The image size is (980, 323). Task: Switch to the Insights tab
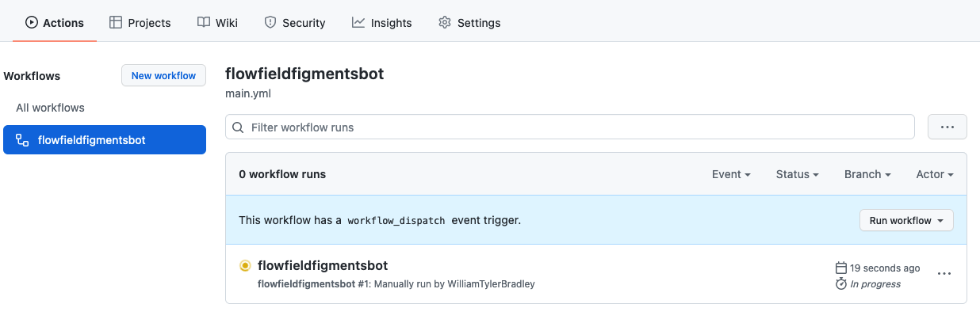(x=382, y=23)
